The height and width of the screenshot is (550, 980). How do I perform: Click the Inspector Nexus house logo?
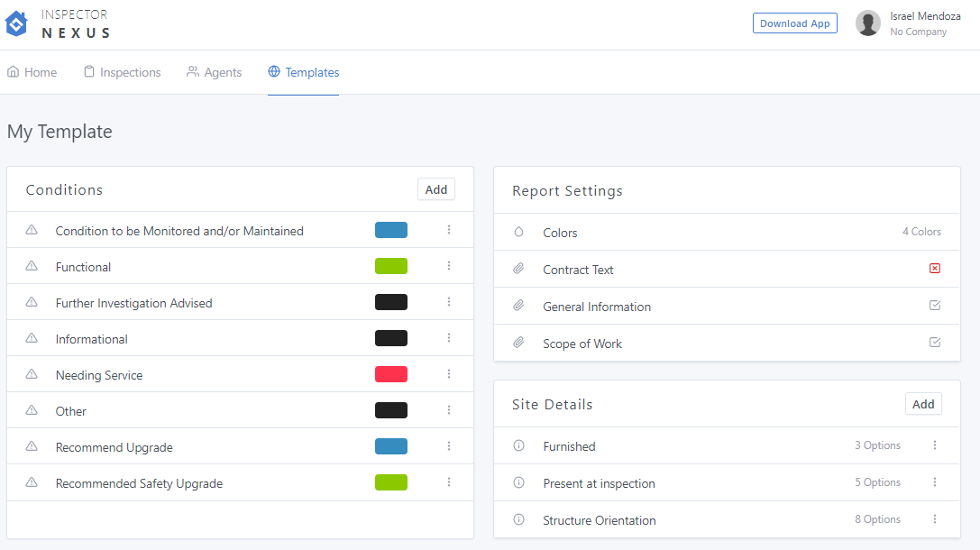click(x=16, y=24)
